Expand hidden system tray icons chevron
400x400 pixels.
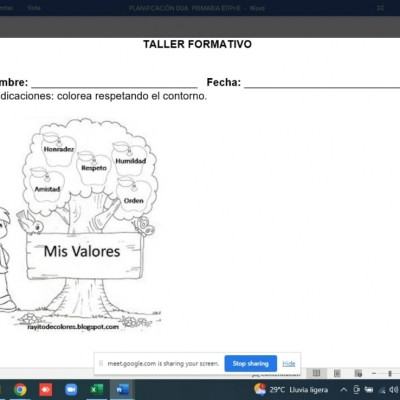(x=344, y=389)
